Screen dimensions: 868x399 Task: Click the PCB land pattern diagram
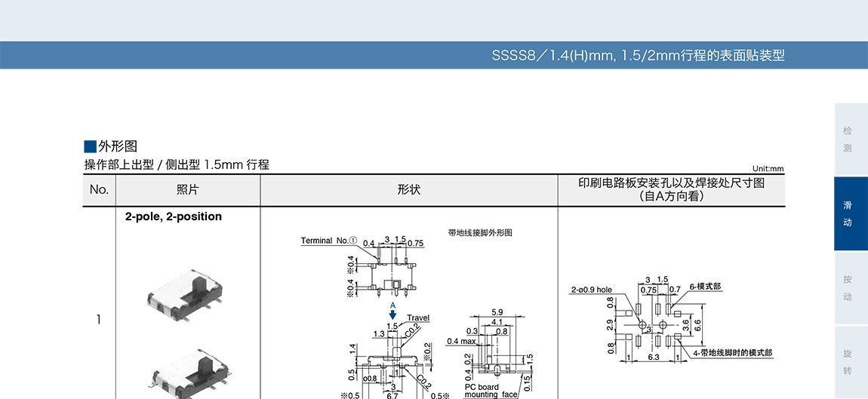[654, 324]
